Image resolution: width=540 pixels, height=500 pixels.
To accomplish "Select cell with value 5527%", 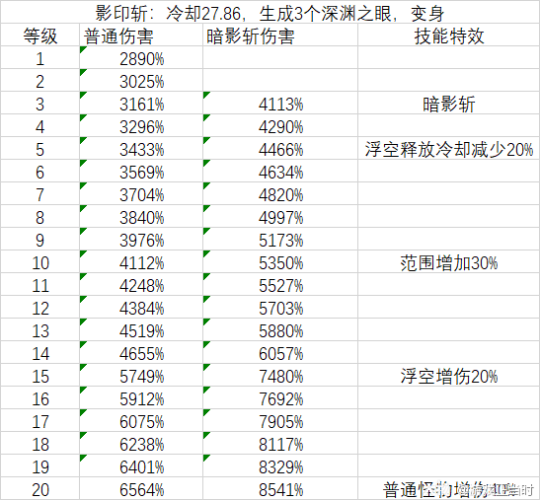I will pyautogui.click(x=280, y=284).
